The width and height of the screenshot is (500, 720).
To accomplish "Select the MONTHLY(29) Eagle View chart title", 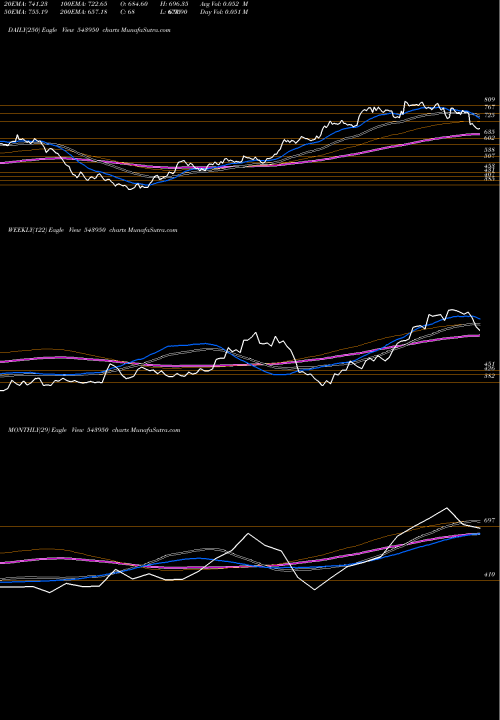I will point(94,430).
